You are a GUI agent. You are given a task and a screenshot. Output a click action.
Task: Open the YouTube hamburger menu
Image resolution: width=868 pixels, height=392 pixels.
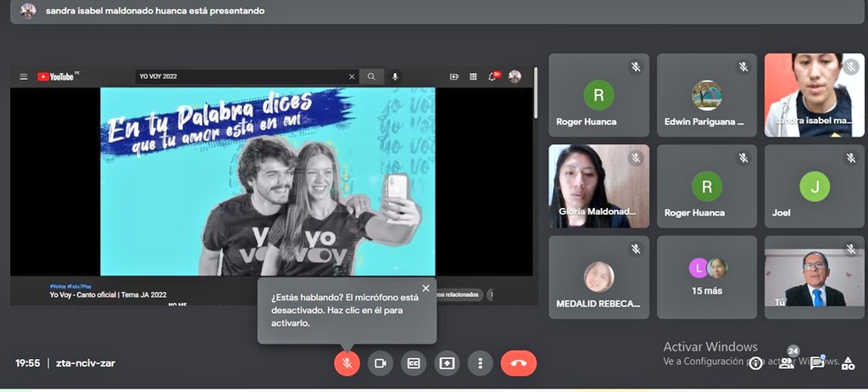click(x=24, y=76)
